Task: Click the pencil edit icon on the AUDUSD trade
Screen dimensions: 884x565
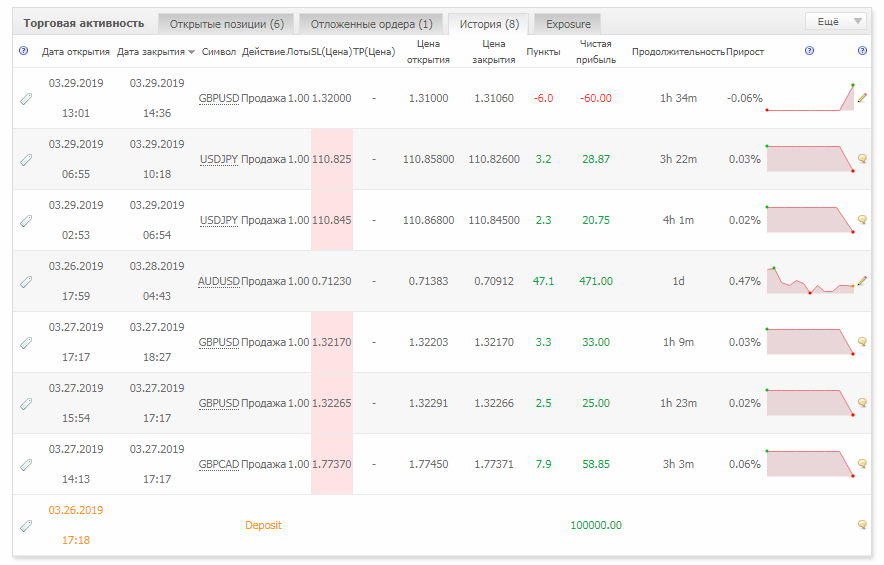Action: (862, 281)
